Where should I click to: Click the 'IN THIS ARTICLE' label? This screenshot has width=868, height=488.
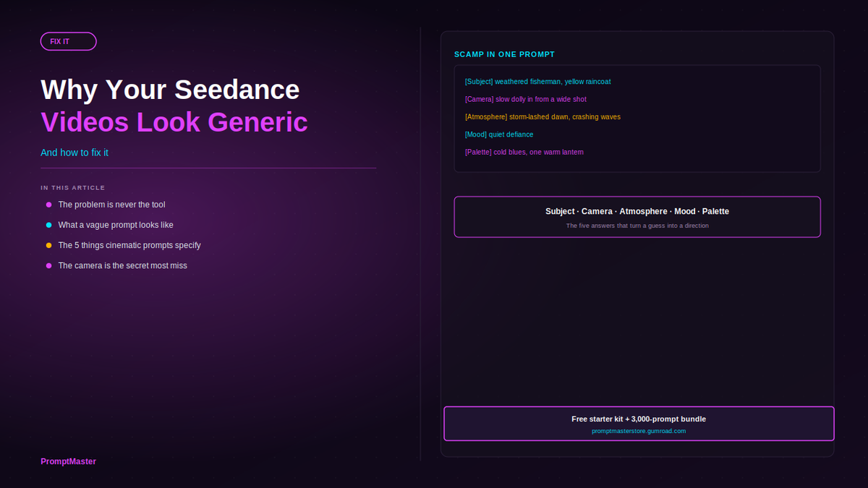(73, 188)
